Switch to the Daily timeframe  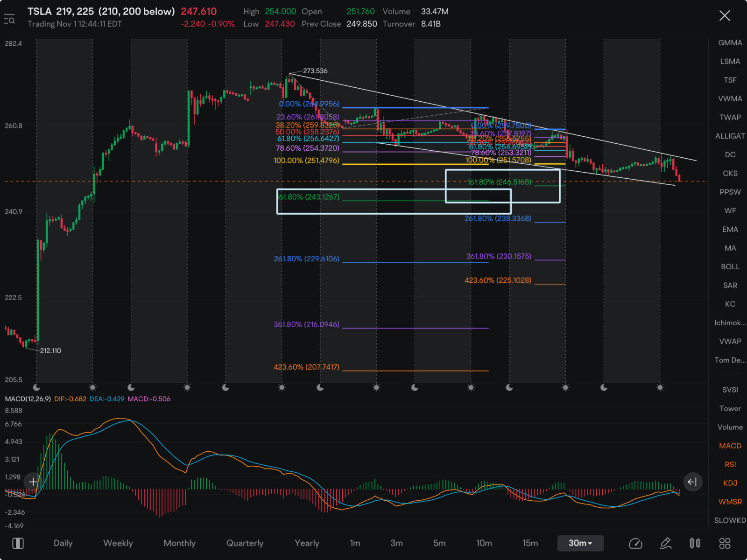(63, 543)
